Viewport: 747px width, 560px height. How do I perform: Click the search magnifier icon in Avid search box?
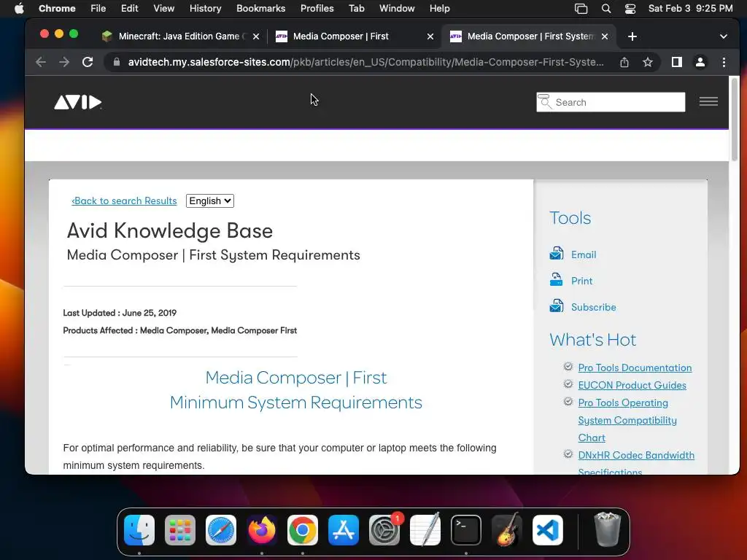coord(544,101)
